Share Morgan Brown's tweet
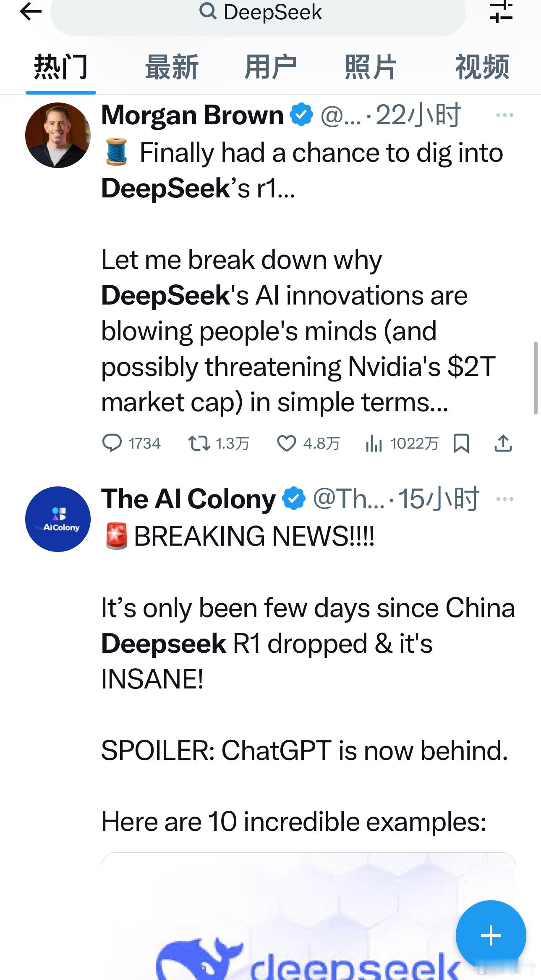Image resolution: width=541 pixels, height=980 pixels. click(503, 443)
